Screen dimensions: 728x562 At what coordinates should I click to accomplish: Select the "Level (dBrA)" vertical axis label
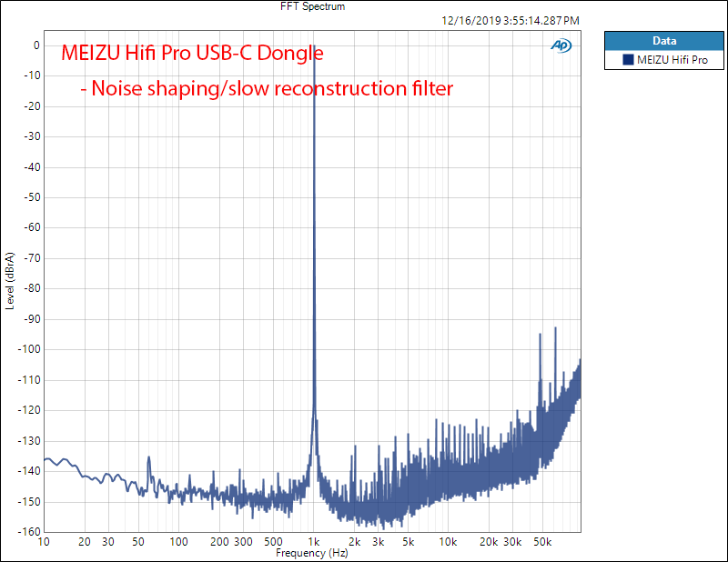[10, 281]
